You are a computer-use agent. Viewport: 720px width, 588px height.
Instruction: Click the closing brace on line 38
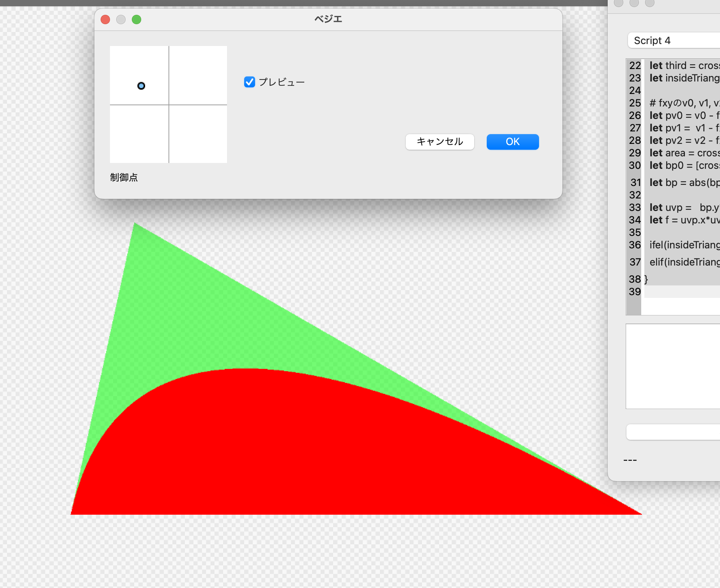(646, 279)
